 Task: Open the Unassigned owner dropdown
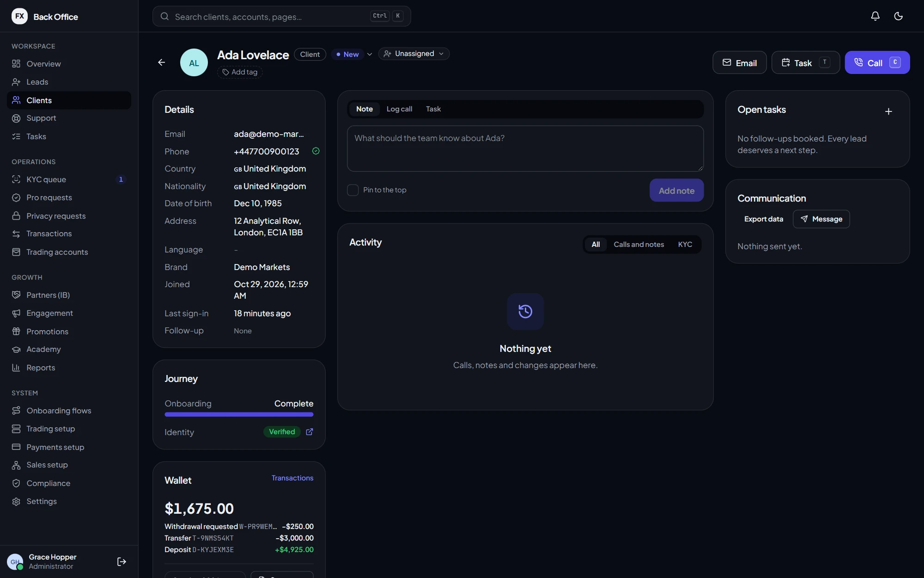(413, 54)
